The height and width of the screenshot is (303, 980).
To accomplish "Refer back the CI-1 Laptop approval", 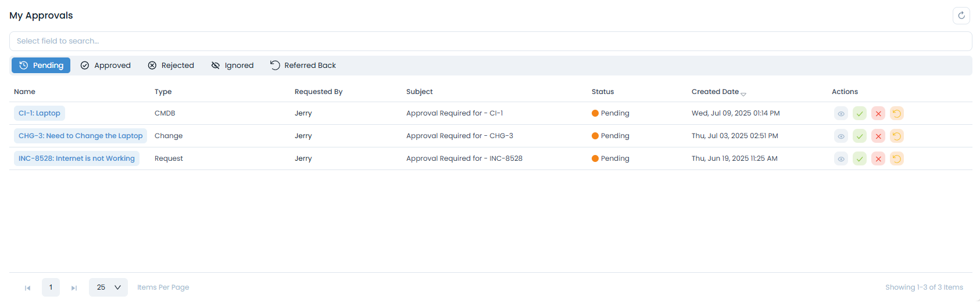I will point(897,114).
